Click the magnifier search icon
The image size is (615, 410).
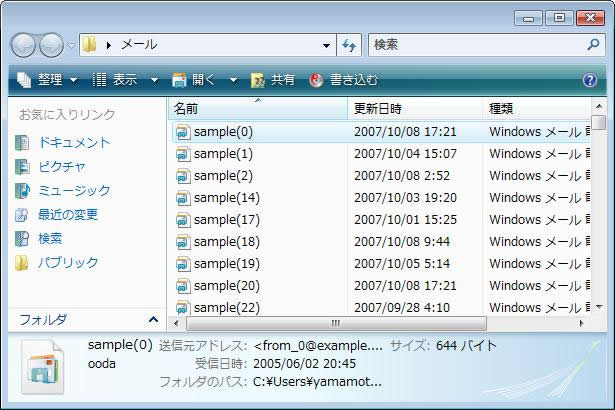(x=593, y=44)
